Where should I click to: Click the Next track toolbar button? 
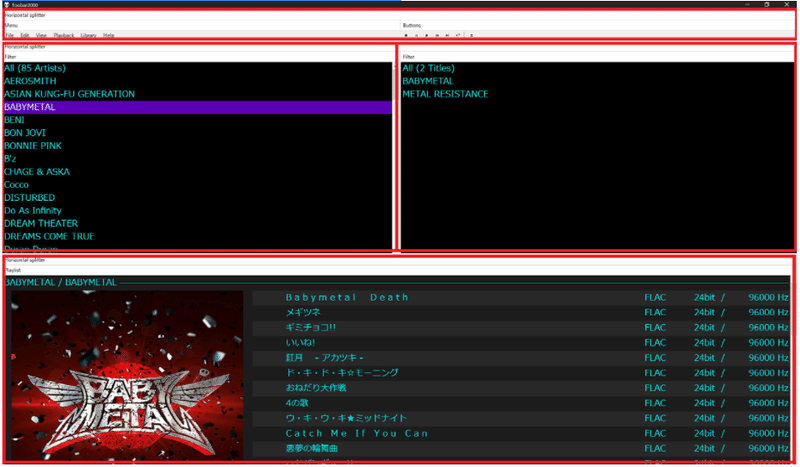point(447,35)
